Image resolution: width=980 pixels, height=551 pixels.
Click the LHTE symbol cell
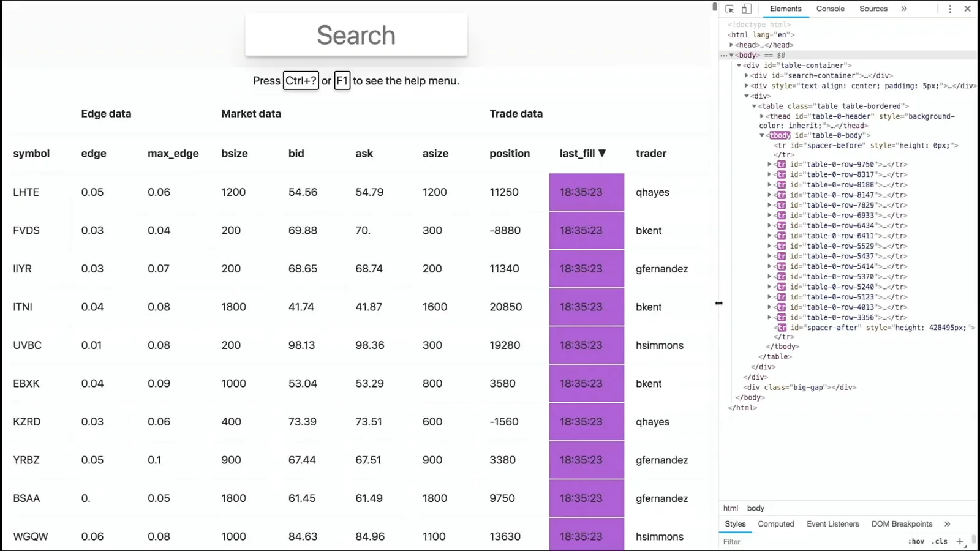(26, 192)
